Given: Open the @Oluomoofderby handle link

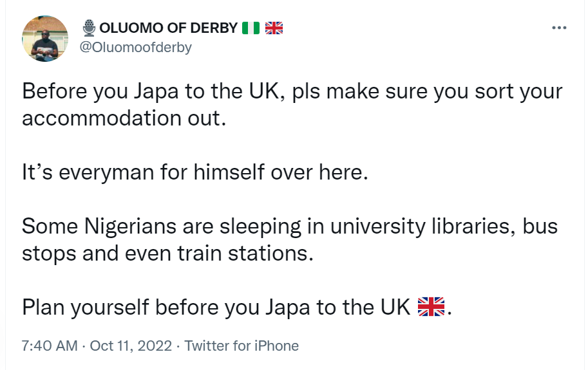Looking at the screenshot, I should point(135,48).
